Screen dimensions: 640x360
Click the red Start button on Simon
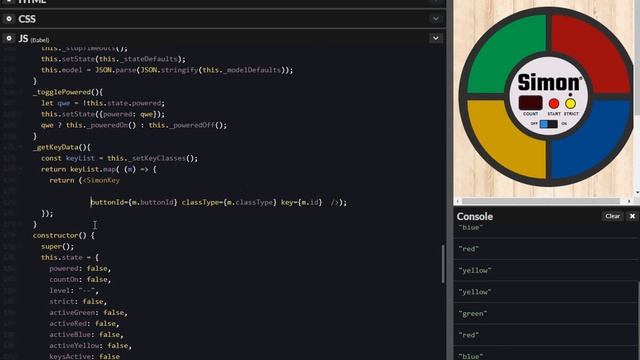[x=554, y=104]
